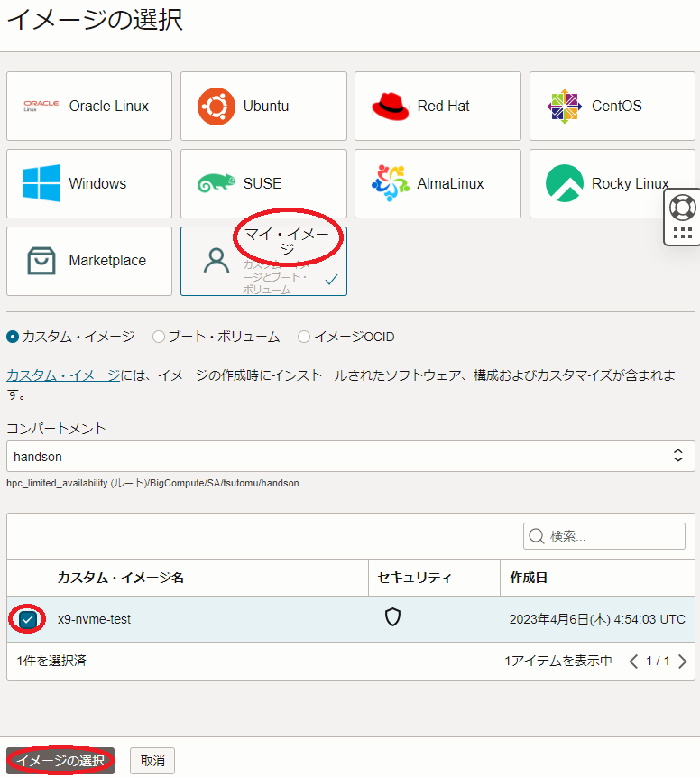Pick the AlmaLinux image tile
The width and height of the screenshot is (700, 778).
point(437,184)
